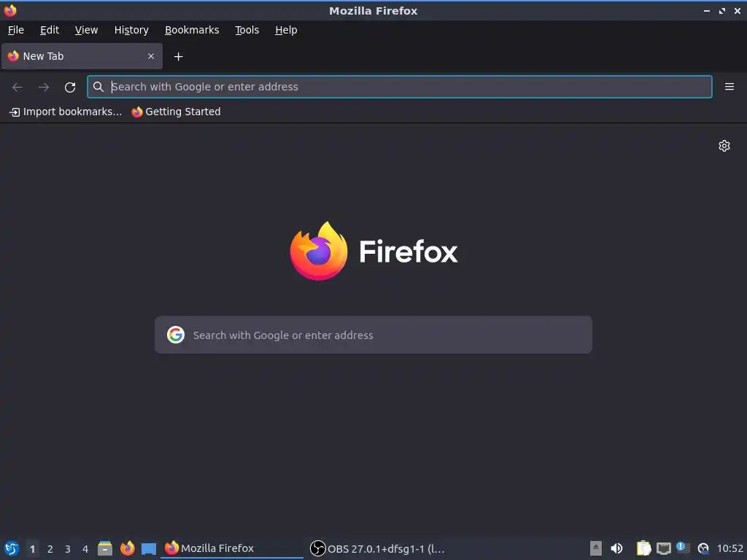The image size is (747, 560).
Task: Launch Firefox from quick launch icon
Action: (x=127, y=548)
